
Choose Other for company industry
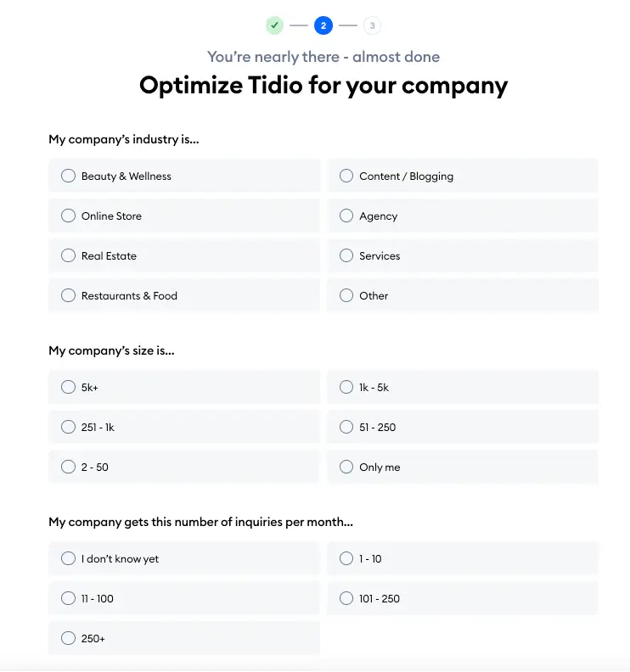[463, 295]
